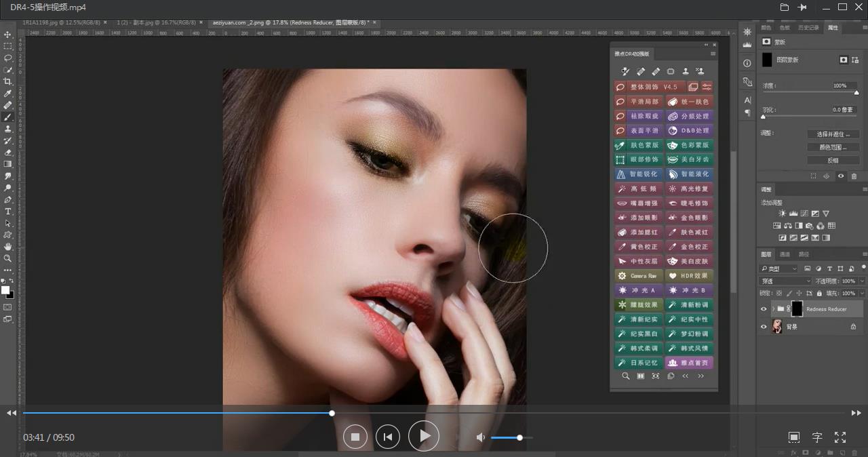This screenshot has height=457, width=868.
Task: Switch to the 属性 Properties tab
Action: (833, 28)
